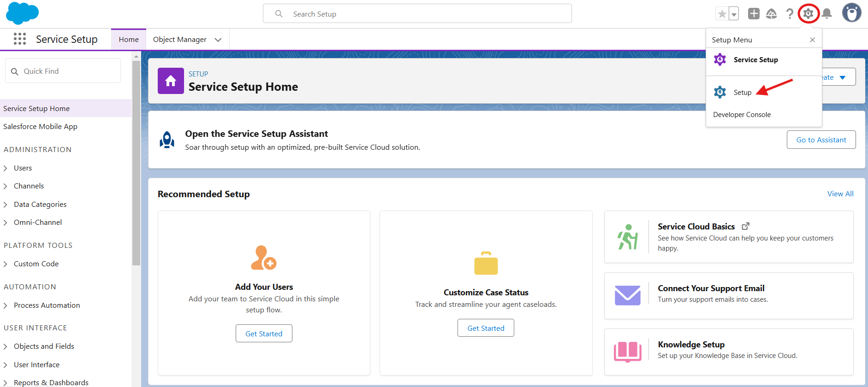Open the Help question mark icon
The width and height of the screenshot is (868, 387).
click(790, 14)
